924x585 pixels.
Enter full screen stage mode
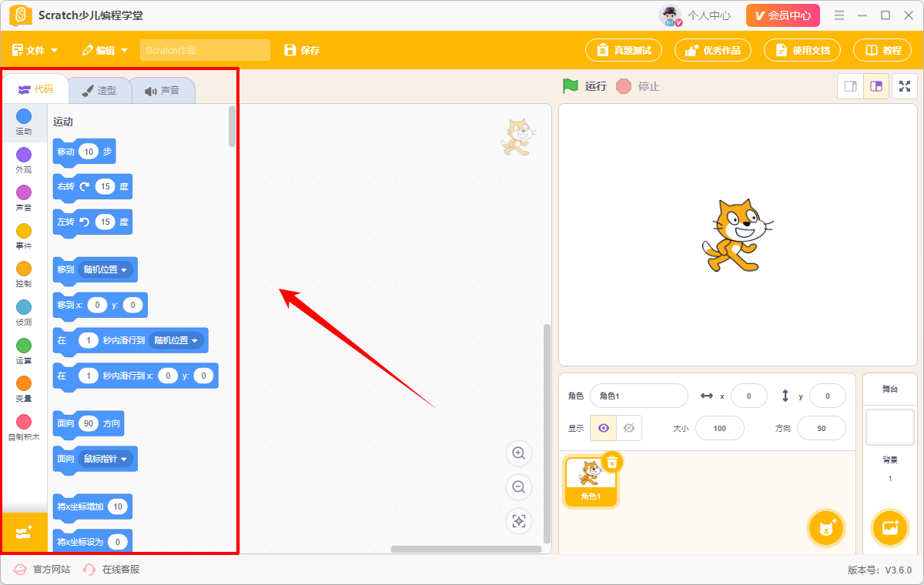(x=905, y=86)
